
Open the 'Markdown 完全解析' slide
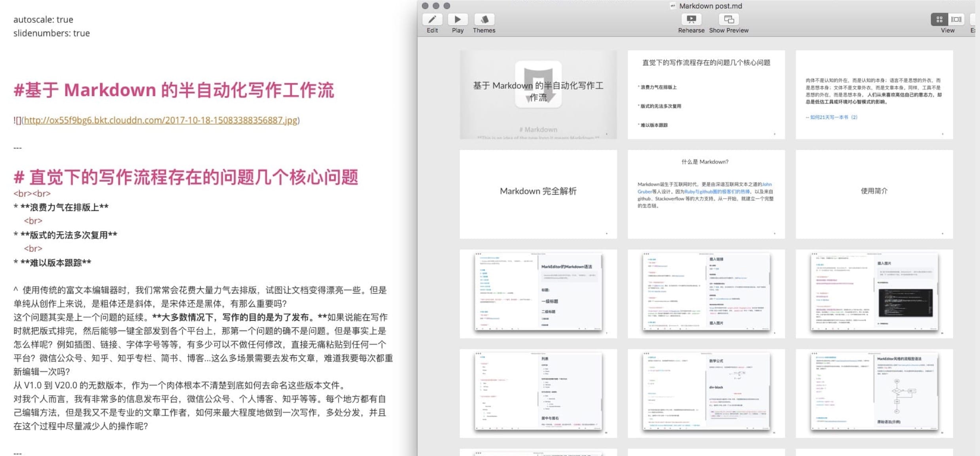tap(538, 194)
